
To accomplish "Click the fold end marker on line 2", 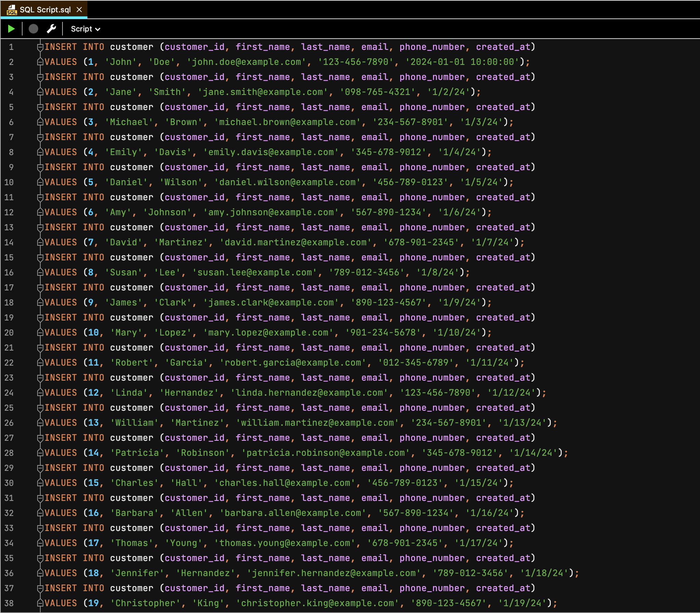I will 40,62.
